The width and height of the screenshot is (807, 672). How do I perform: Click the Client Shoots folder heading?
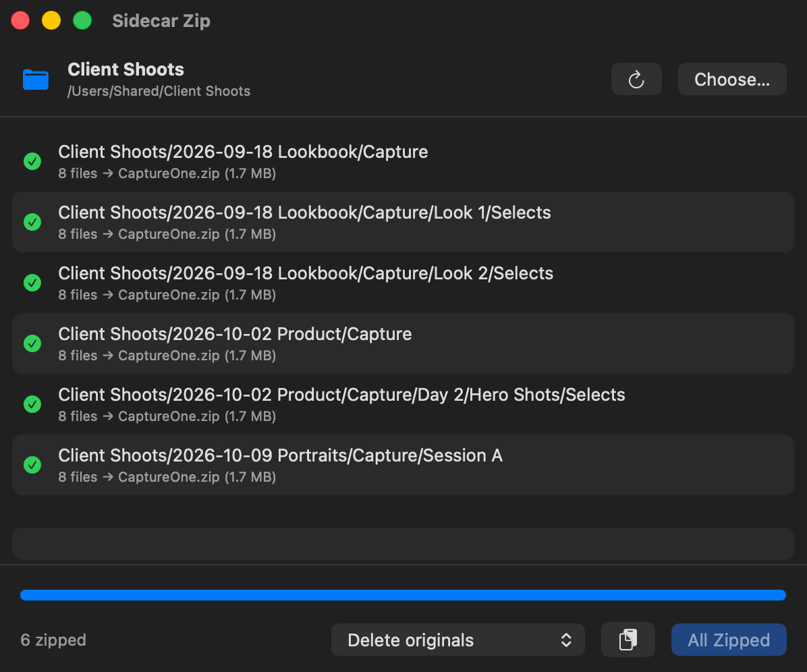(x=126, y=69)
